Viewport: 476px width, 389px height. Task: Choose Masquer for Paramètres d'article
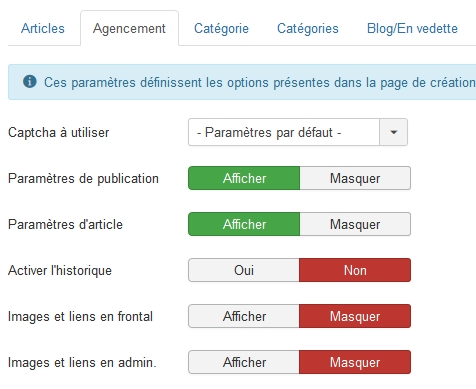coord(355,224)
